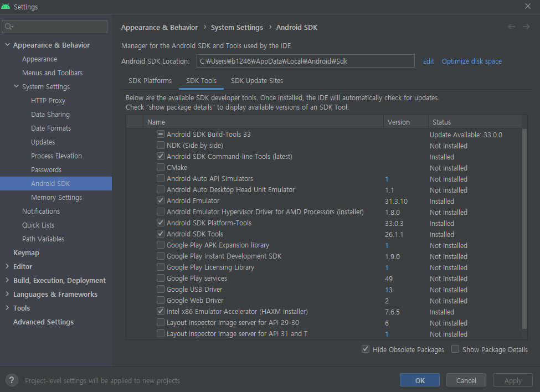
Task: Open Advanced Settings page
Action: [43, 322]
